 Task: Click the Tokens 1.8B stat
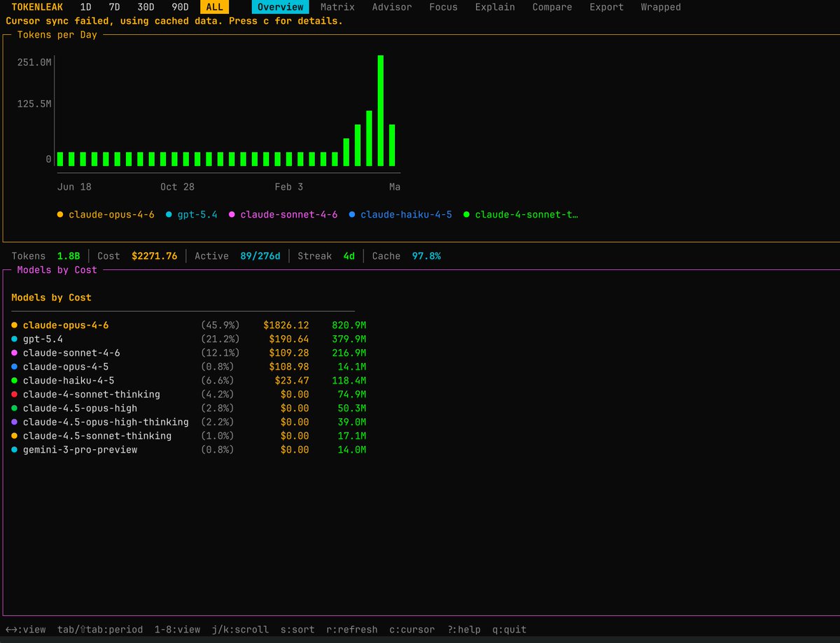click(x=46, y=256)
